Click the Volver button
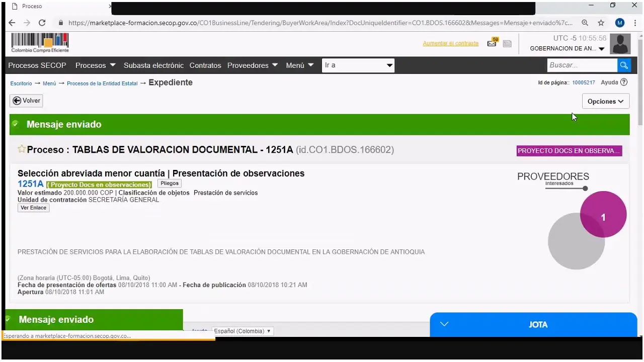644x362 pixels. (26, 101)
